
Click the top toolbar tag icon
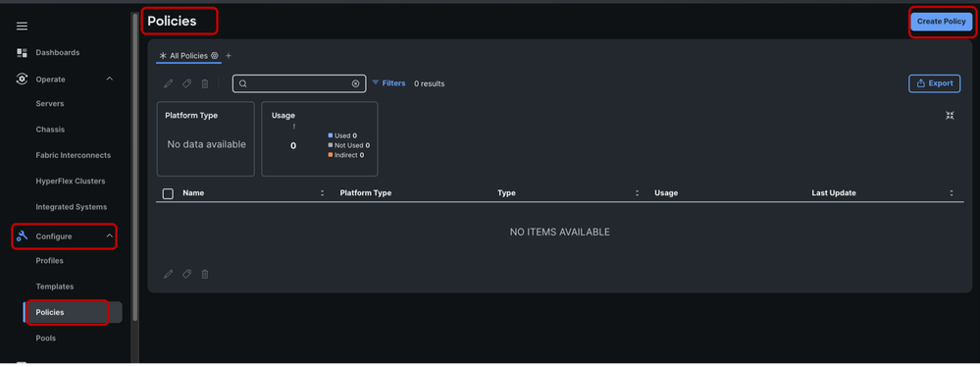point(186,83)
